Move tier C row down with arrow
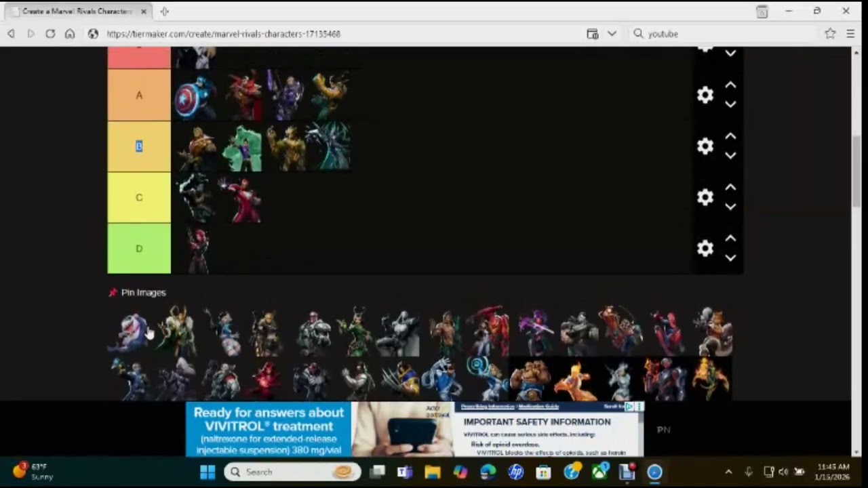The width and height of the screenshot is (868, 488). pos(730,207)
